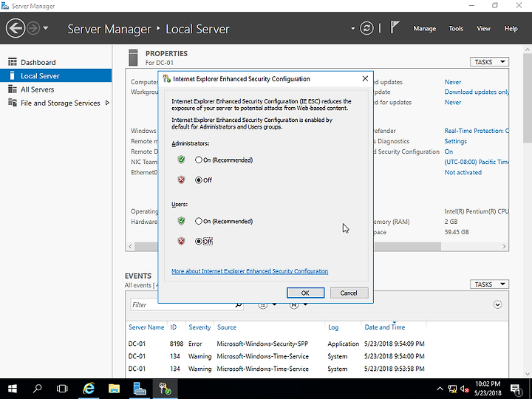
Task: Select Local Server in the left navigation
Action: 55,75
